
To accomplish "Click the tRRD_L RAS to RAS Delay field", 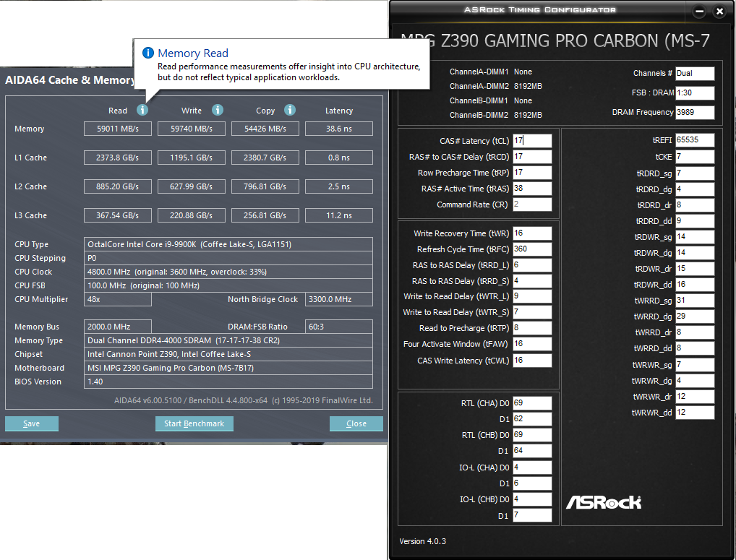I will [x=532, y=265].
